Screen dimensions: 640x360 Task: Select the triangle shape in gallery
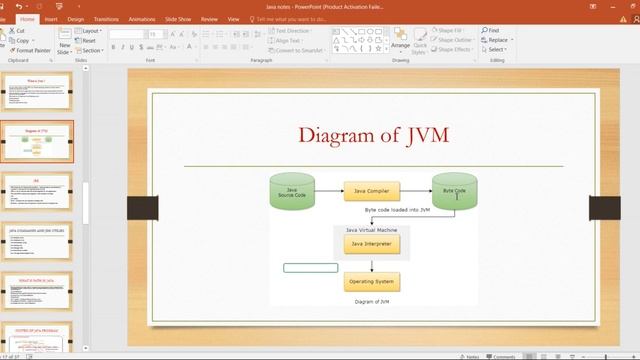pos(336,40)
